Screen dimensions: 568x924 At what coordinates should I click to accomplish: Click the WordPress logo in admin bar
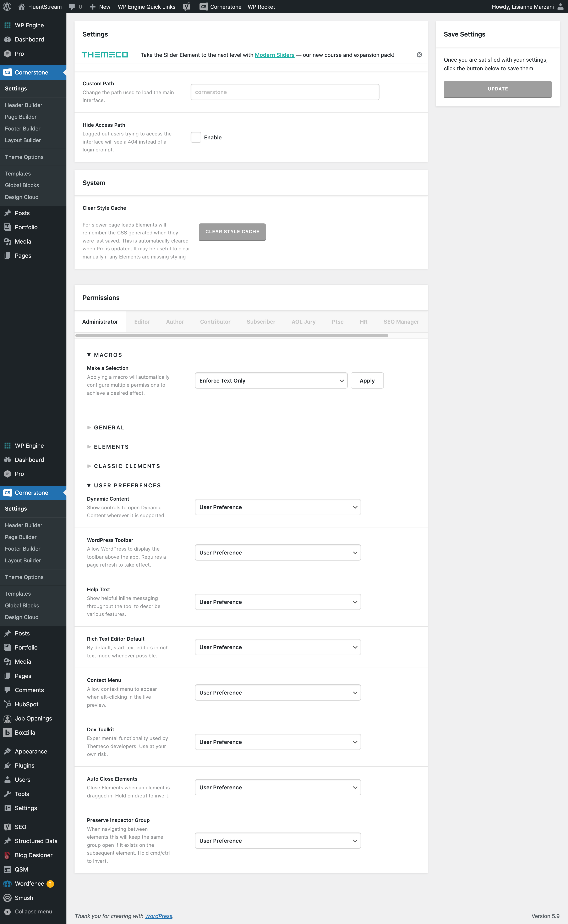point(7,7)
